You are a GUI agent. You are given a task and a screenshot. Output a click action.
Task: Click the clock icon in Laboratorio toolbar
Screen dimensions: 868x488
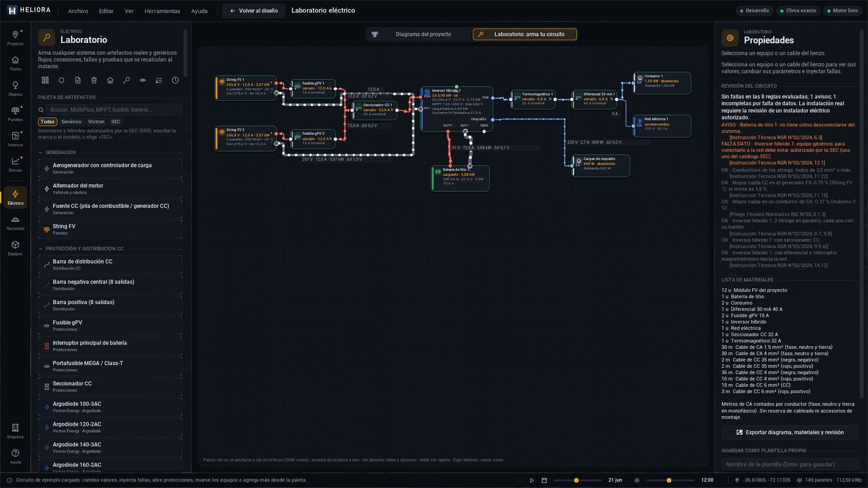pos(175,80)
